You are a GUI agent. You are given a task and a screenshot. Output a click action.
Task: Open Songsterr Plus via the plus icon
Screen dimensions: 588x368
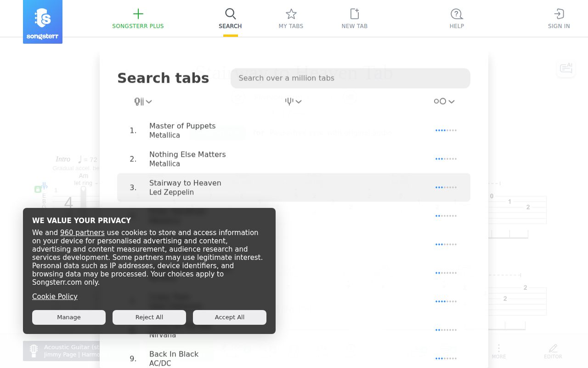[x=138, y=14]
